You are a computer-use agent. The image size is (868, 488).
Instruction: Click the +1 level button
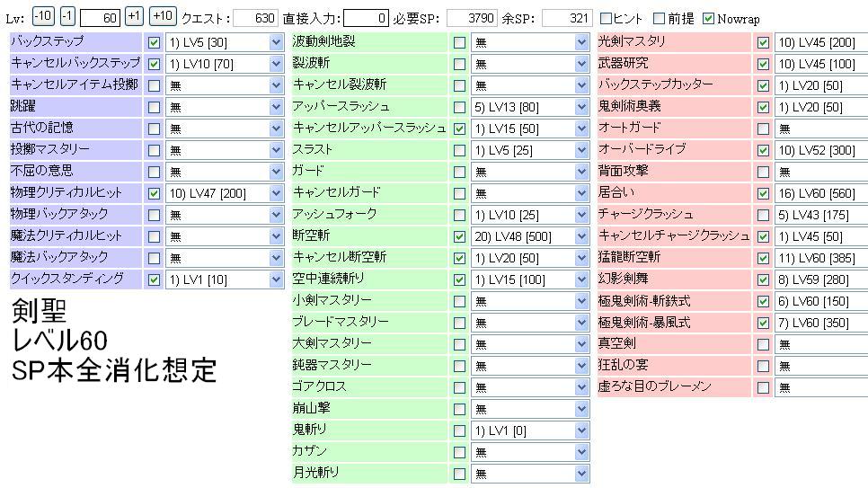(134, 17)
